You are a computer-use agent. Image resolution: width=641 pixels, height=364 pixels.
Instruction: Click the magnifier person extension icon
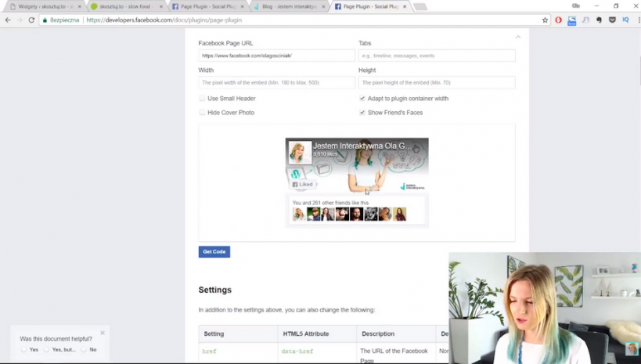(585, 20)
